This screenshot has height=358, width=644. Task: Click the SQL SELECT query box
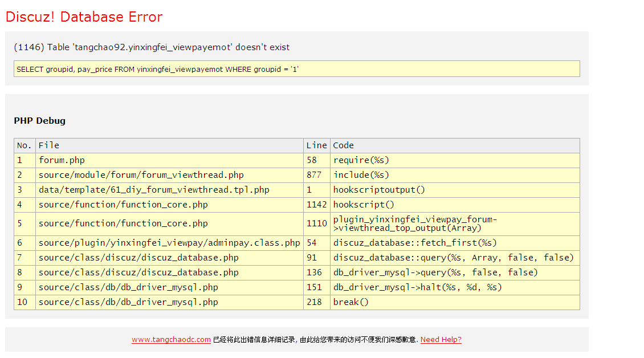click(296, 69)
